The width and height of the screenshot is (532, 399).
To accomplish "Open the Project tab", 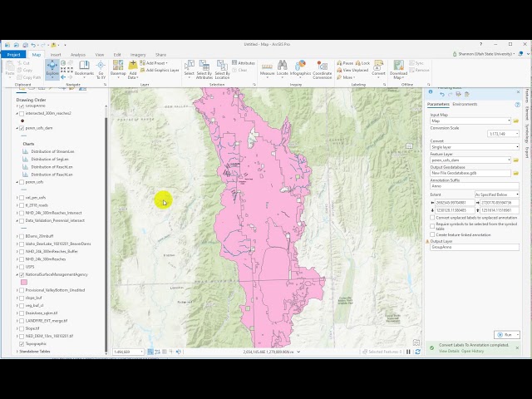I will pyautogui.click(x=13, y=55).
